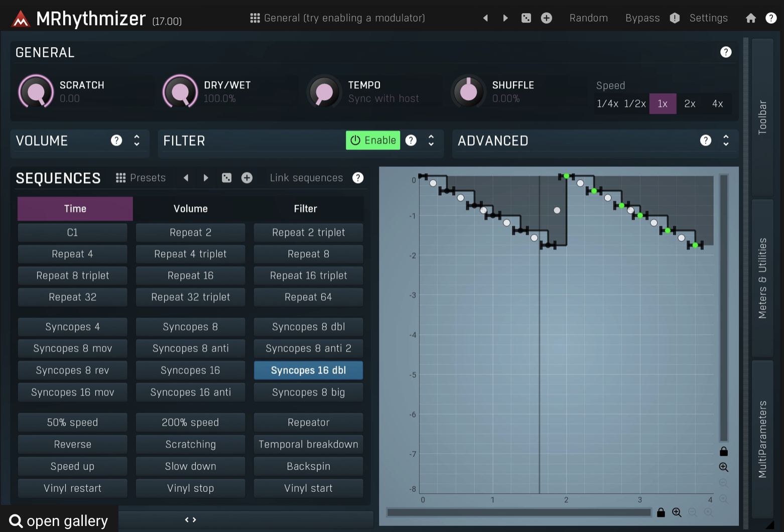784x532 pixels.
Task: Toggle the bottom panel collapse arrows
Action: [x=191, y=520]
